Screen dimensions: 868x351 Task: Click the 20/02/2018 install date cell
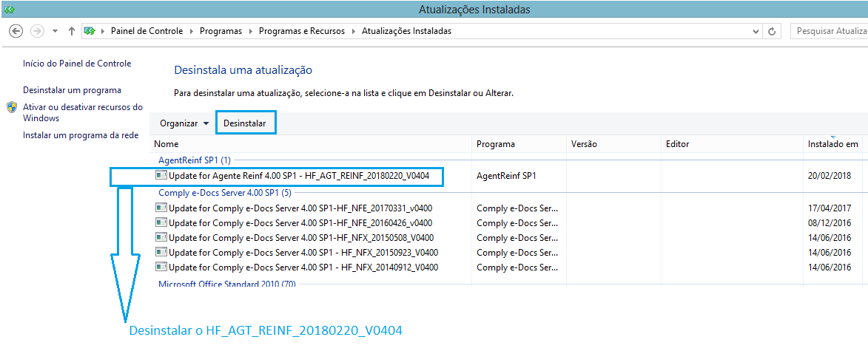tap(830, 177)
